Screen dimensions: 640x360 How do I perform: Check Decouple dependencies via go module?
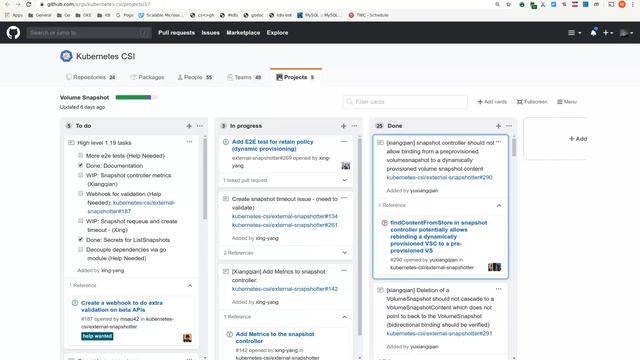click(80, 249)
